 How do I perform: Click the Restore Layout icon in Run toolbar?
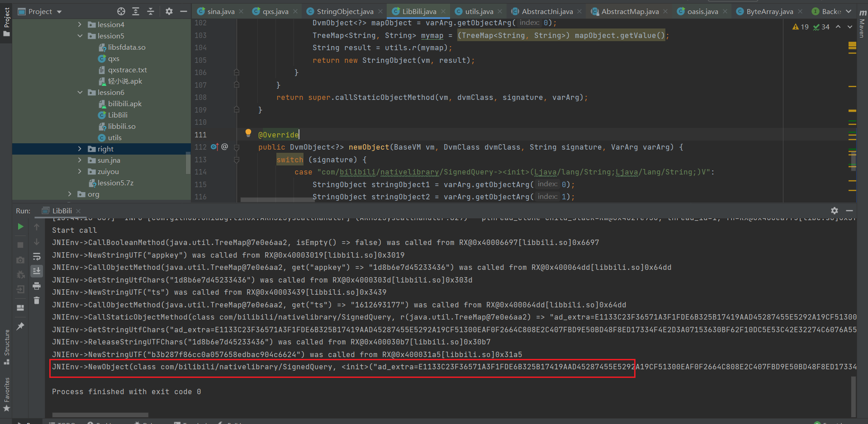(x=20, y=308)
